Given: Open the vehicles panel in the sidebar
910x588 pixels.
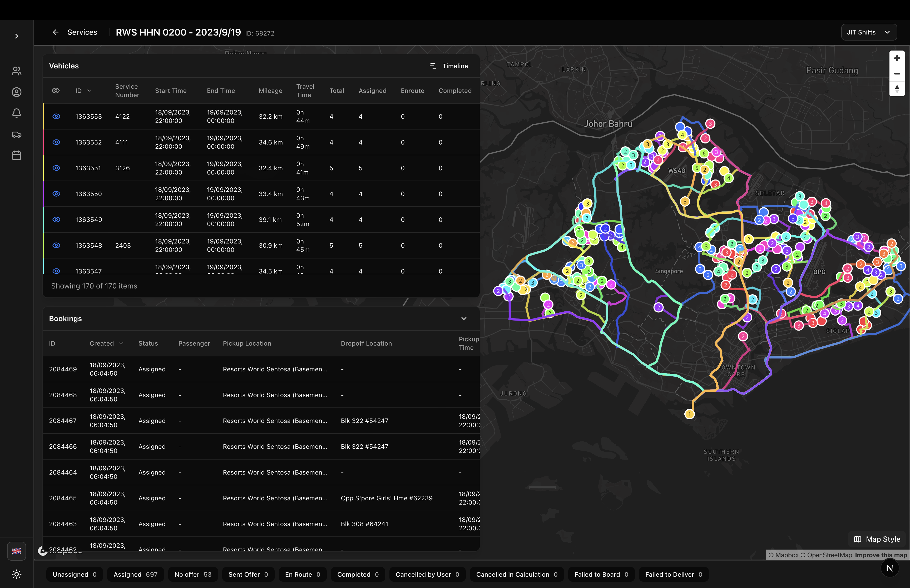Looking at the screenshot, I should 16,134.
